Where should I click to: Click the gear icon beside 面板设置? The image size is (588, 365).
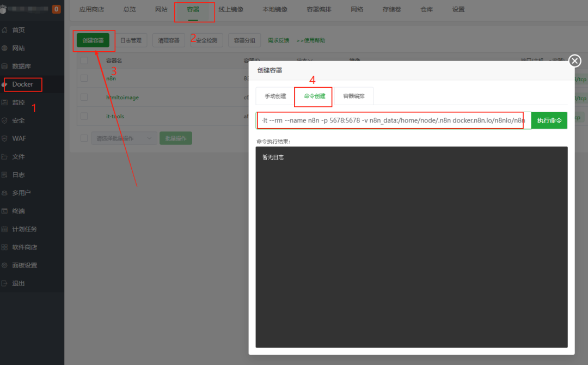coord(4,265)
